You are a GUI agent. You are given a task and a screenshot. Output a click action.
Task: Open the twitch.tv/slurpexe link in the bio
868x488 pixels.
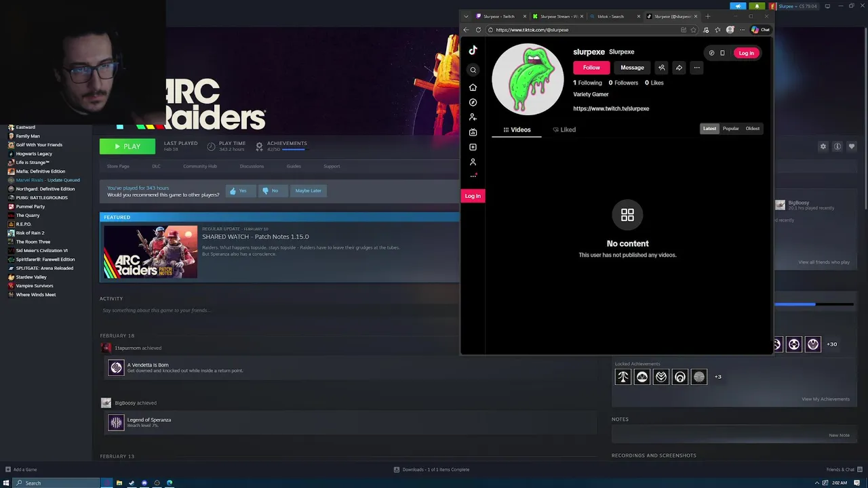(x=611, y=108)
